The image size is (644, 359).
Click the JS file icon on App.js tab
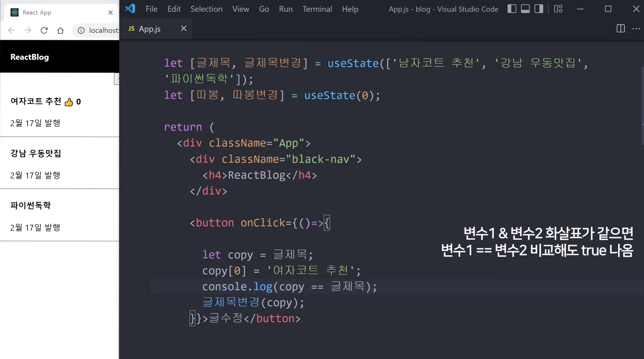point(131,28)
